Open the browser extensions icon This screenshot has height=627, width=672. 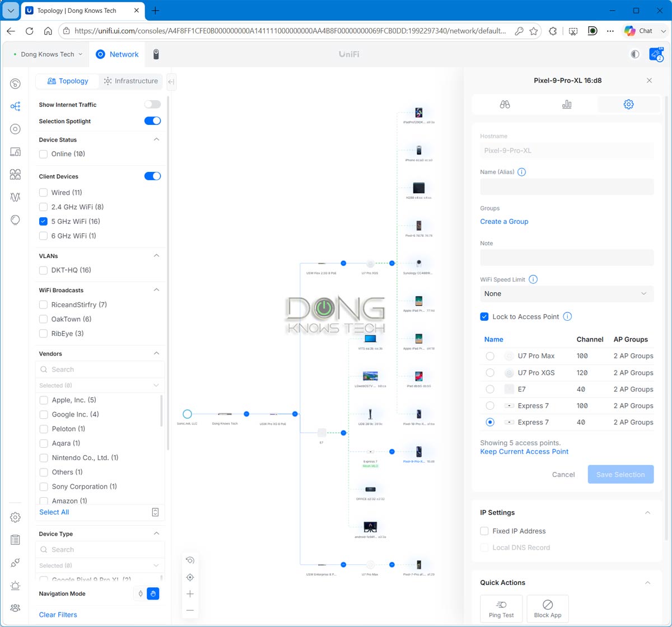tap(553, 31)
